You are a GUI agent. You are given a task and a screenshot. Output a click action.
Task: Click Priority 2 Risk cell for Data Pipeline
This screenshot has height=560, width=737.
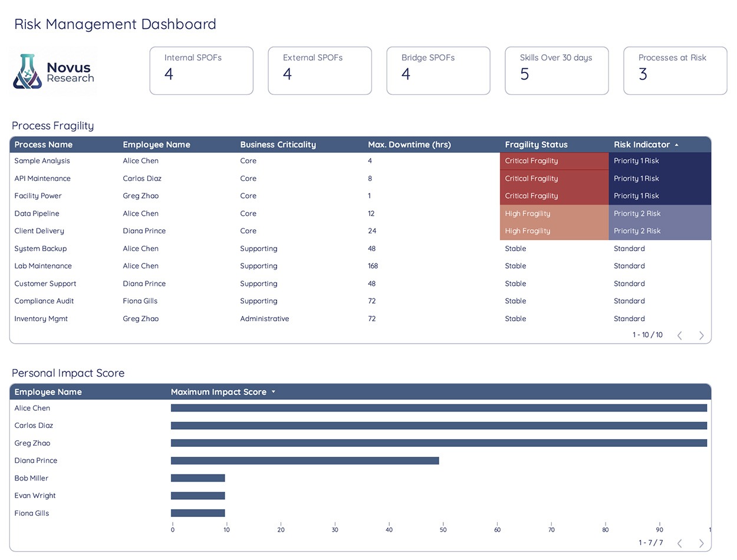pos(660,213)
